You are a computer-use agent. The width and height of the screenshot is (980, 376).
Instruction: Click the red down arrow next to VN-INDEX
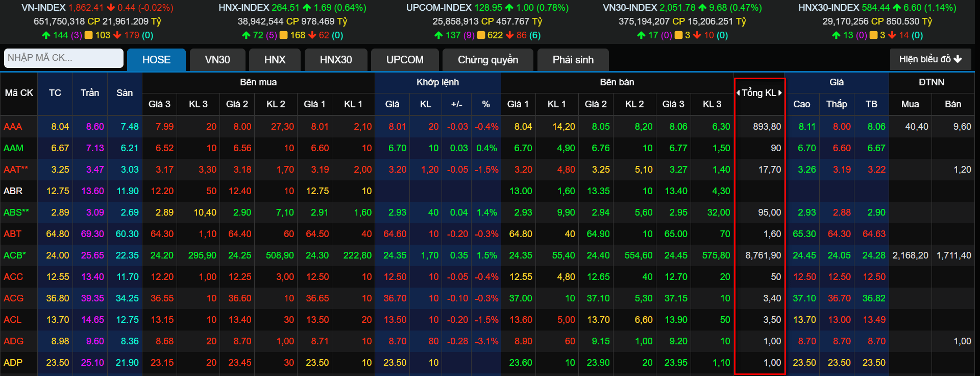(111, 8)
